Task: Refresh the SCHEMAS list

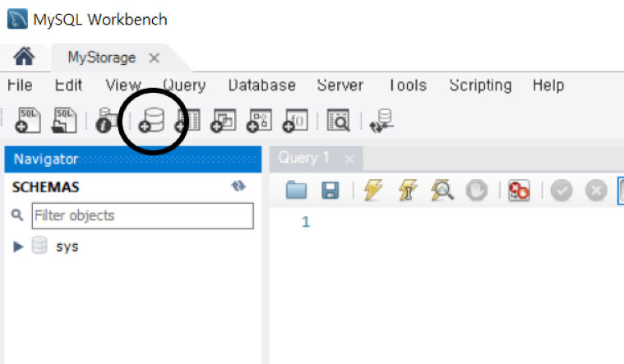Action: pyautogui.click(x=238, y=186)
